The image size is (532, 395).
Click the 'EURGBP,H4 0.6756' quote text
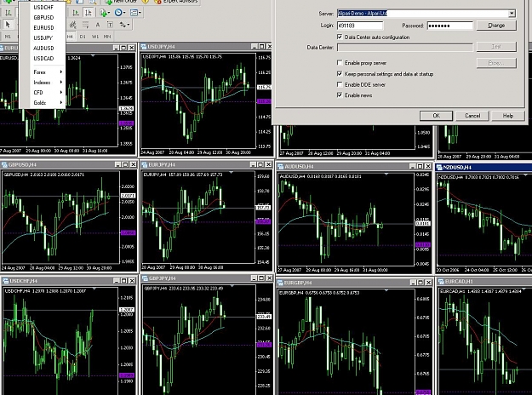319,293
